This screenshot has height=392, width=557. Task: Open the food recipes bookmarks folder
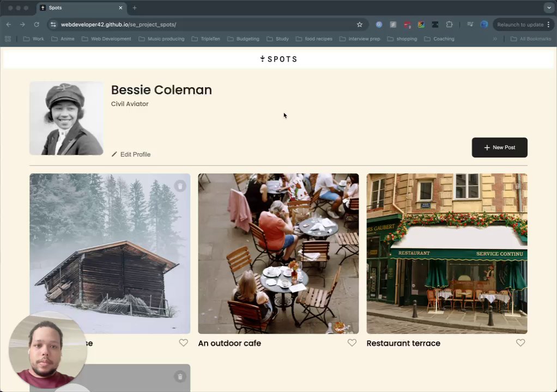[314, 39]
